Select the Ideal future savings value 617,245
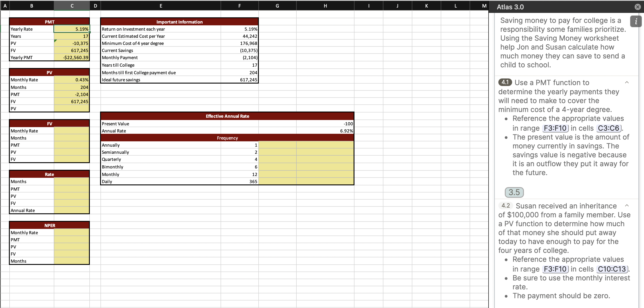Image resolution: width=644 pixels, height=308 pixels. point(239,80)
